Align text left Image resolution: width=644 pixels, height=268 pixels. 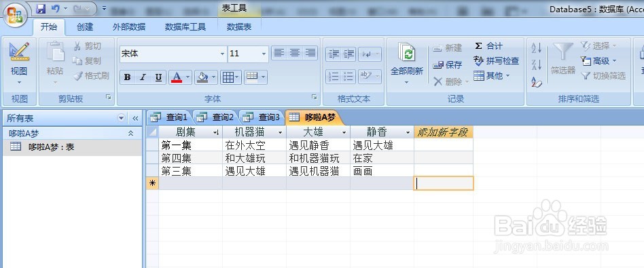pyautogui.click(x=279, y=53)
